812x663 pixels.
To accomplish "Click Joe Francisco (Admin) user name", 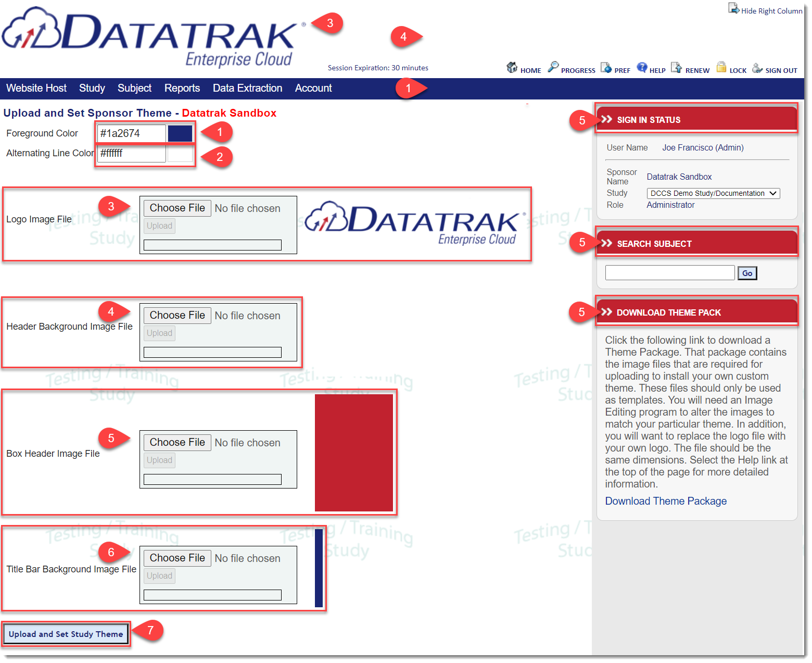I will click(703, 148).
